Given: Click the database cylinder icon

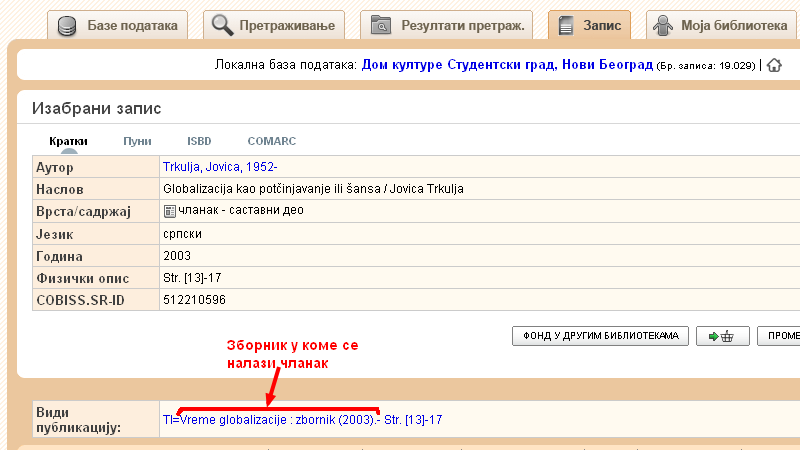Looking at the screenshot, I should tap(67, 26).
